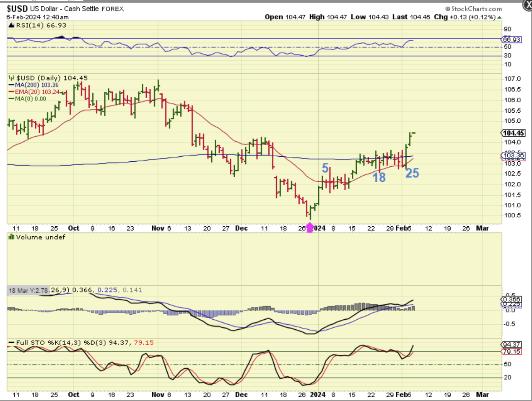The image size is (532, 401).
Task: Select the MA(0) 0.00 legend entry
Action: click(30, 99)
